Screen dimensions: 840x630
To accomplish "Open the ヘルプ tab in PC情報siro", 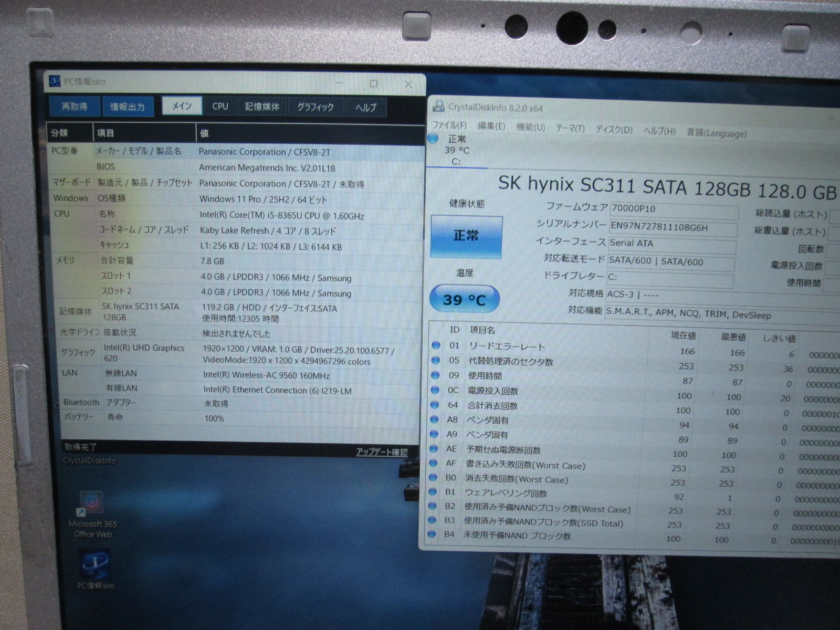I will pyautogui.click(x=366, y=108).
